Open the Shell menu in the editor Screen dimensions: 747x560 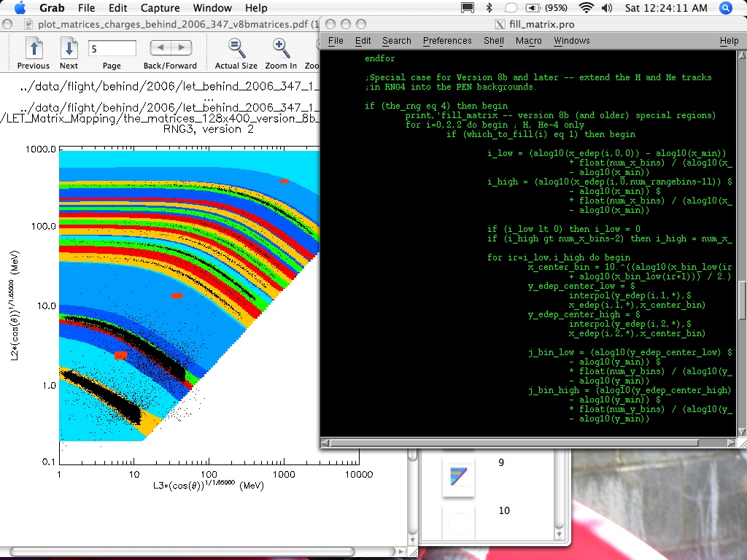click(x=494, y=41)
